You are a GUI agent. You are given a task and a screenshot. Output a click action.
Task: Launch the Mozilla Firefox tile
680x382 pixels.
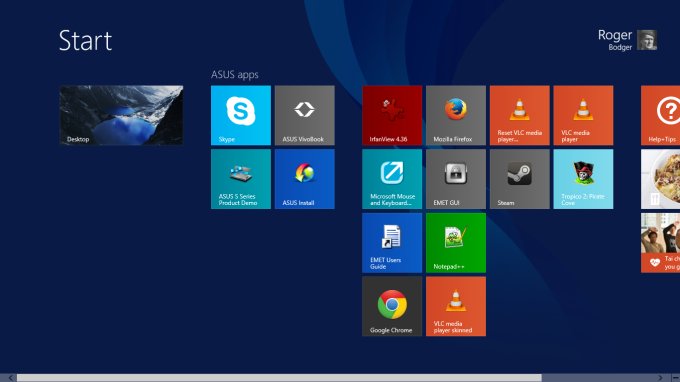(456, 115)
